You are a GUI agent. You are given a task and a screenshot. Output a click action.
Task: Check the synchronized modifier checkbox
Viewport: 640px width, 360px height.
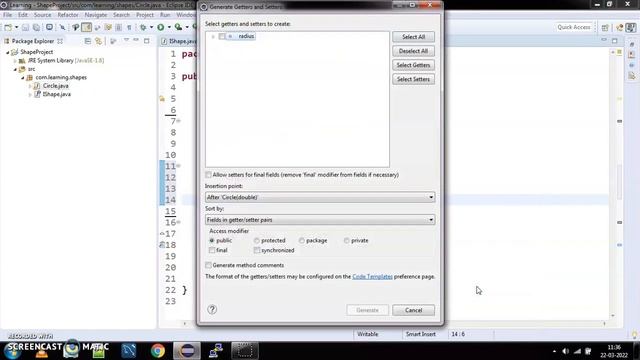pos(257,250)
